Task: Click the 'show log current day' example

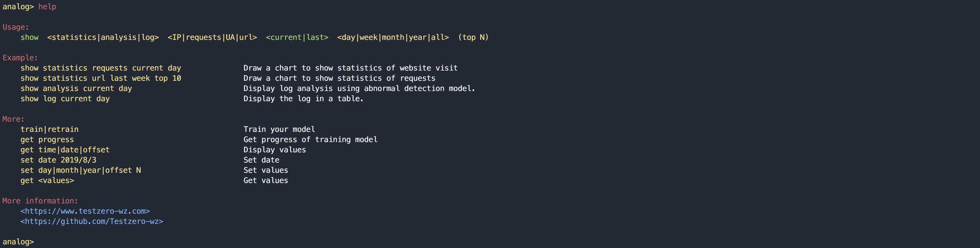Action: pyautogui.click(x=65, y=99)
